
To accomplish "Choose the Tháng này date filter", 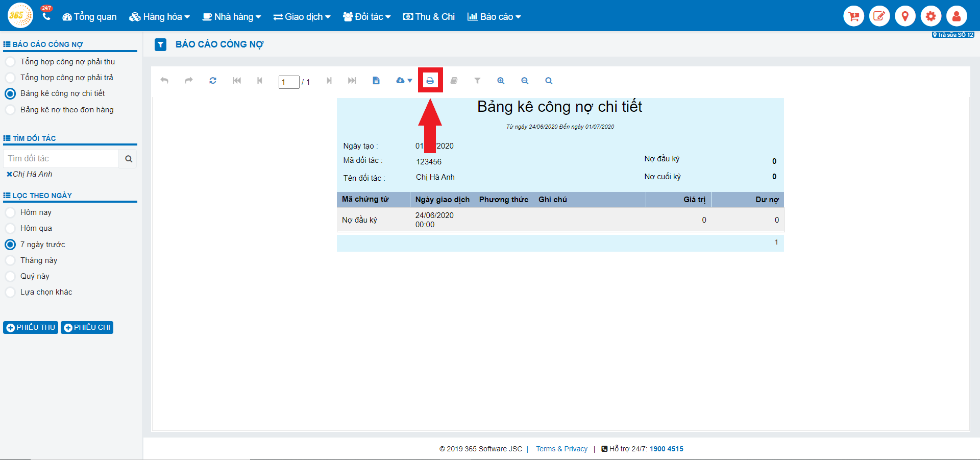I will tap(10, 260).
